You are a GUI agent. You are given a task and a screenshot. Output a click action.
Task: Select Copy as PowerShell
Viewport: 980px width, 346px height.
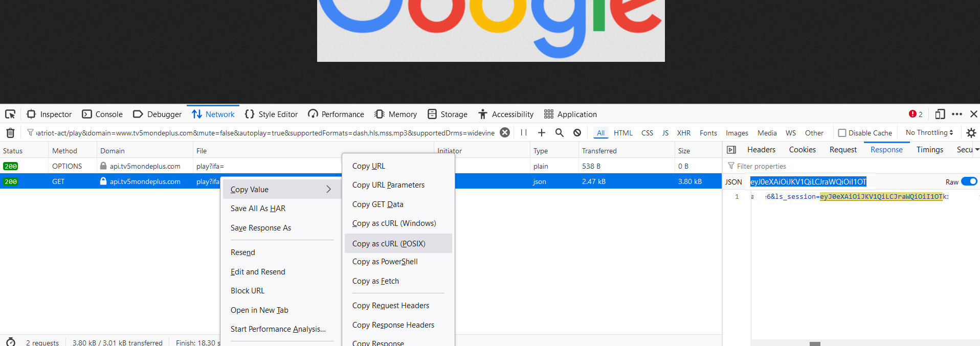click(385, 262)
